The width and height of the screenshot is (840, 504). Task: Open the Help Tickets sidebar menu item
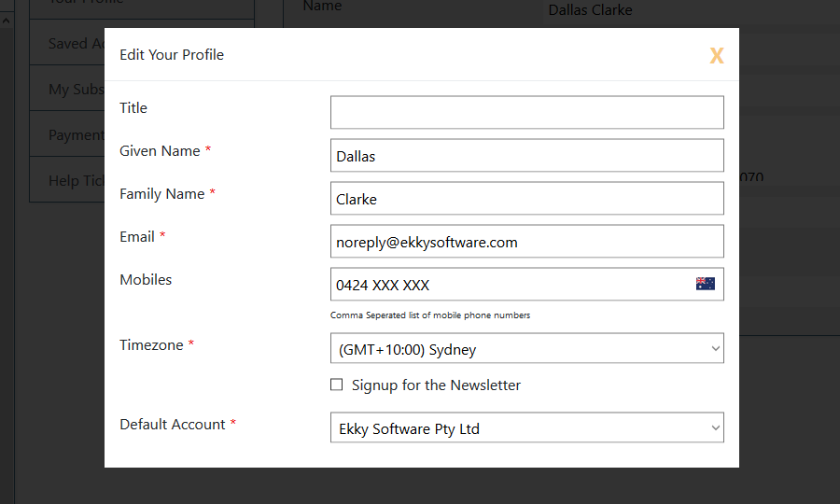click(x=67, y=180)
